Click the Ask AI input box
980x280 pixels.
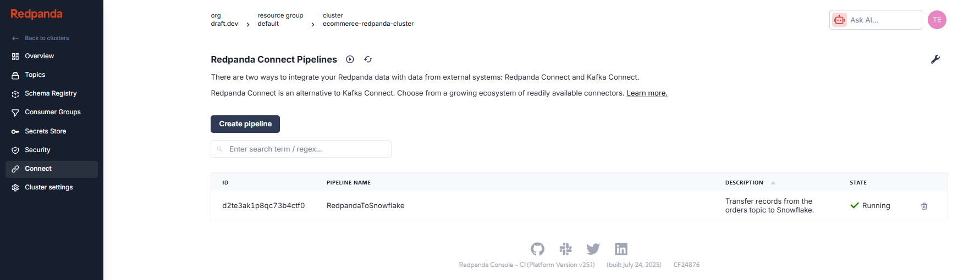[876, 20]
